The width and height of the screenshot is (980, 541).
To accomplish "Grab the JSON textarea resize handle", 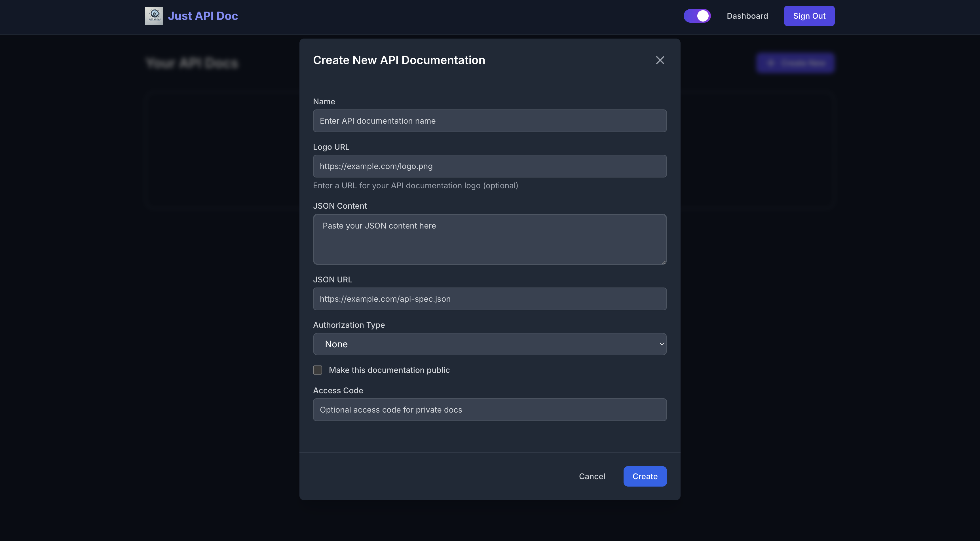I will (664, 262).
